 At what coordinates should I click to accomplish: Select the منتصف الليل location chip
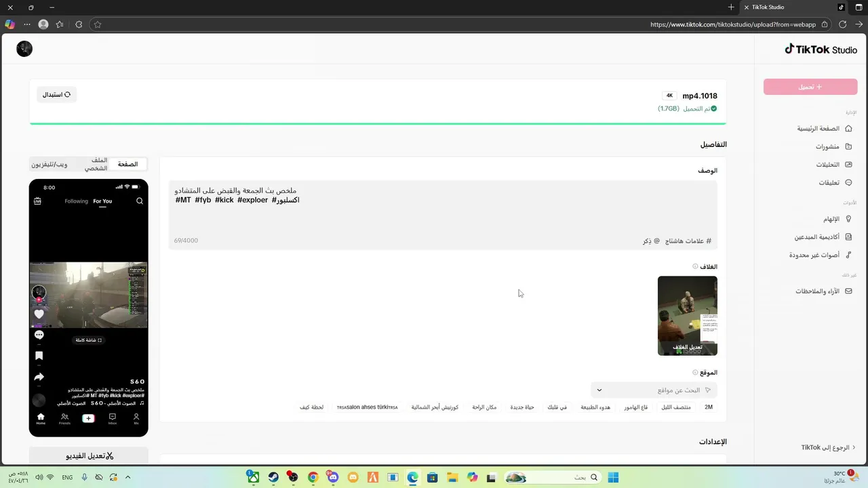coord(676,407)
